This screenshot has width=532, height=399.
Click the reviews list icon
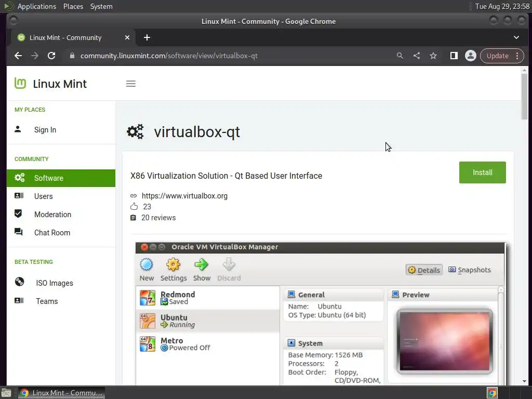(134, 218)
